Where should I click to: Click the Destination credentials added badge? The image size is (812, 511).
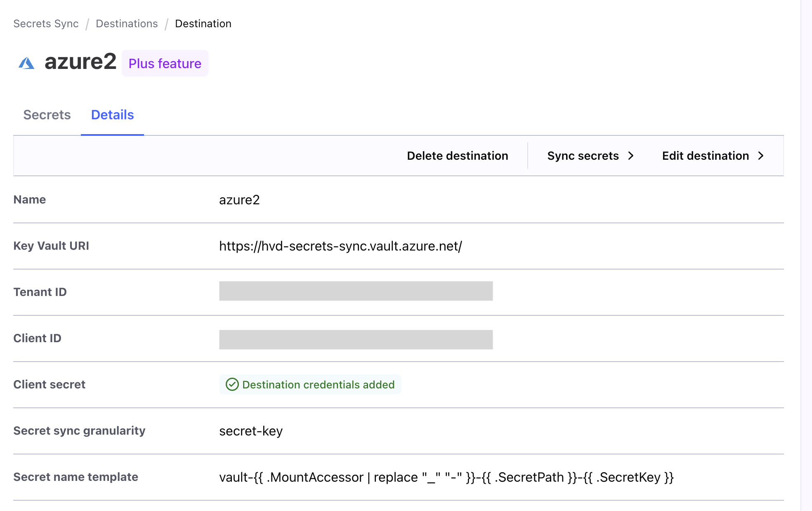(x=318, y=384)
